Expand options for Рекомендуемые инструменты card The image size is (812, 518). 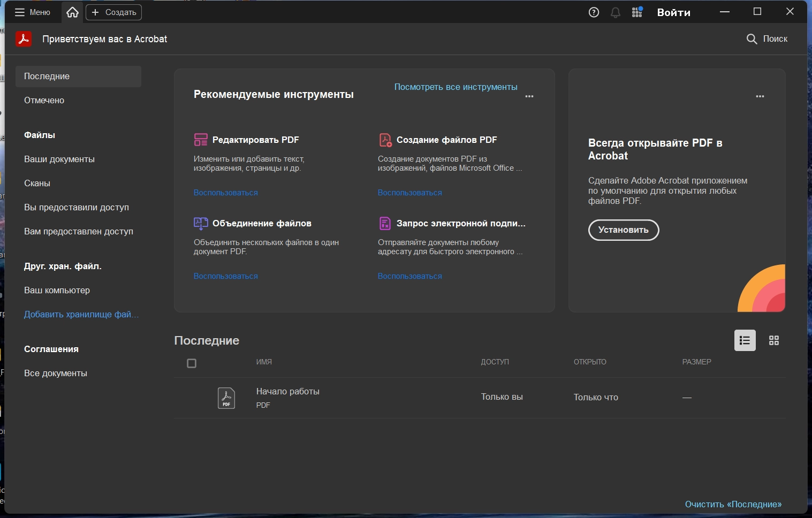click(529, 96)
